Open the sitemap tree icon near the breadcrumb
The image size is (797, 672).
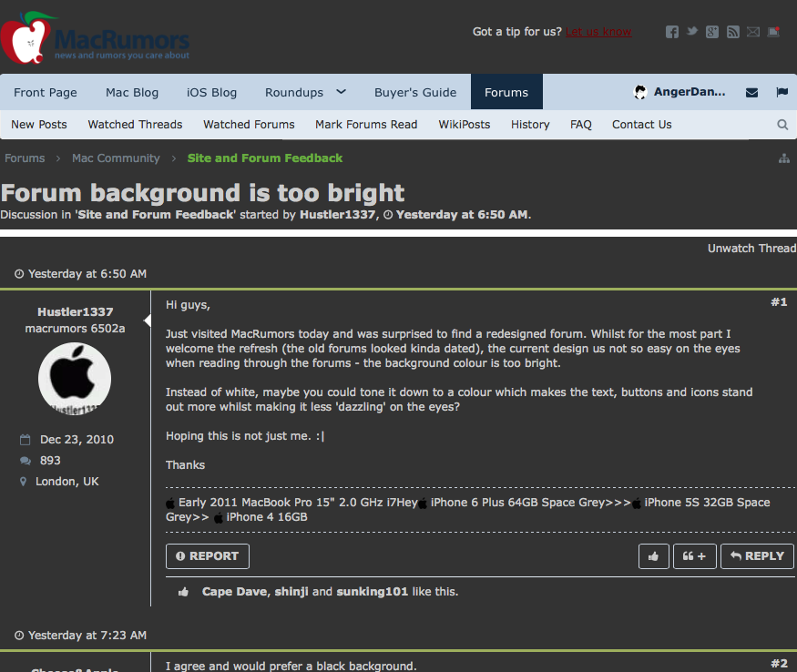click(784, 158)
